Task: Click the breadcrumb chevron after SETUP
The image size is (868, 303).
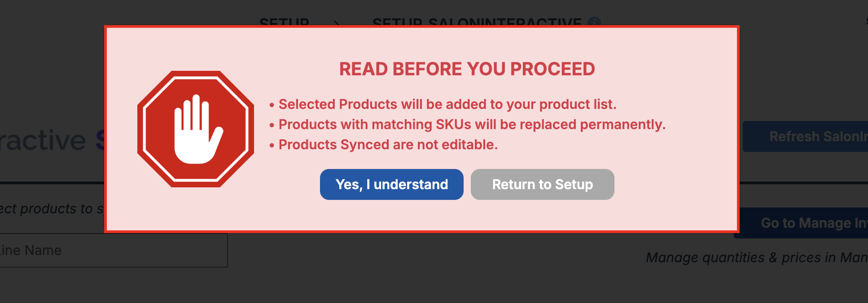Action: click(337, 22)
